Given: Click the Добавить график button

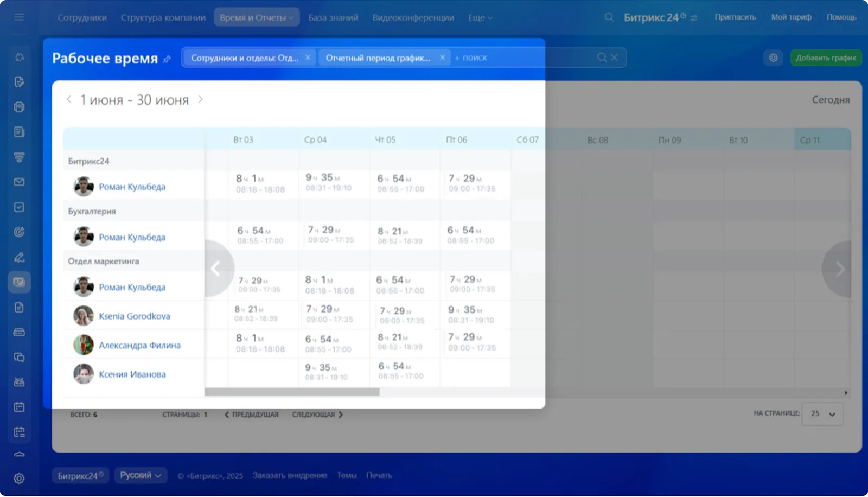Looking at the screenshot, I should tap(826, 58).
